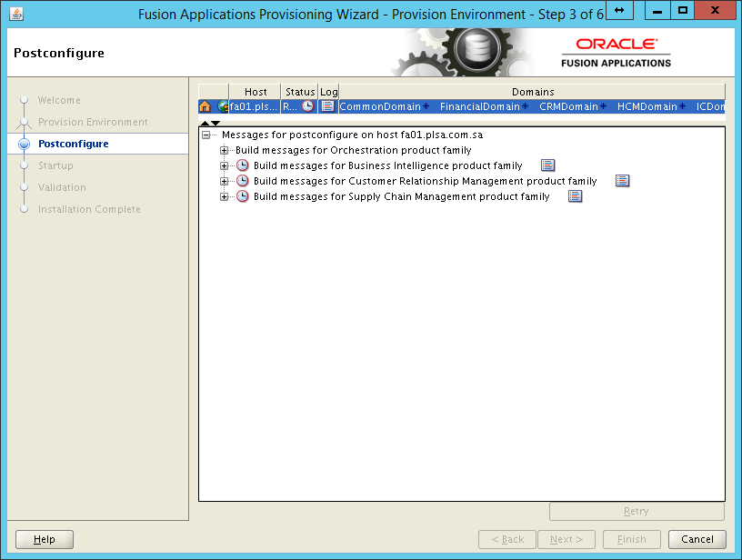The image size is (742, 560).
Task: Click the CRMDomain entry
Action: point(569,106)
